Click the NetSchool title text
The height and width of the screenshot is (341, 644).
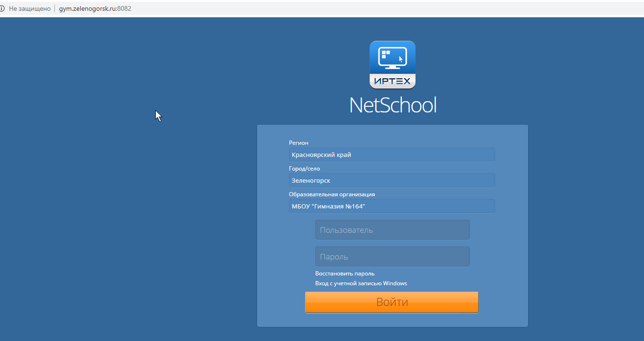tap(393, 105)
